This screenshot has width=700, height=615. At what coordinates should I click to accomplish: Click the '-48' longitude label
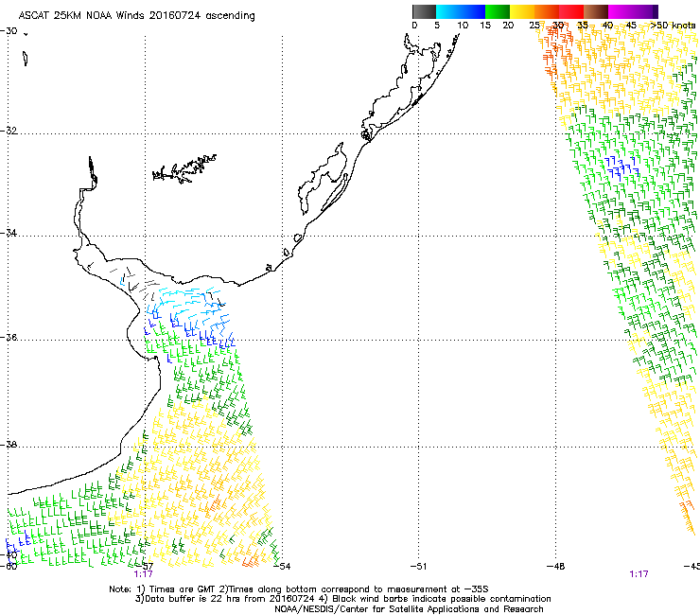tap(556, 567)
